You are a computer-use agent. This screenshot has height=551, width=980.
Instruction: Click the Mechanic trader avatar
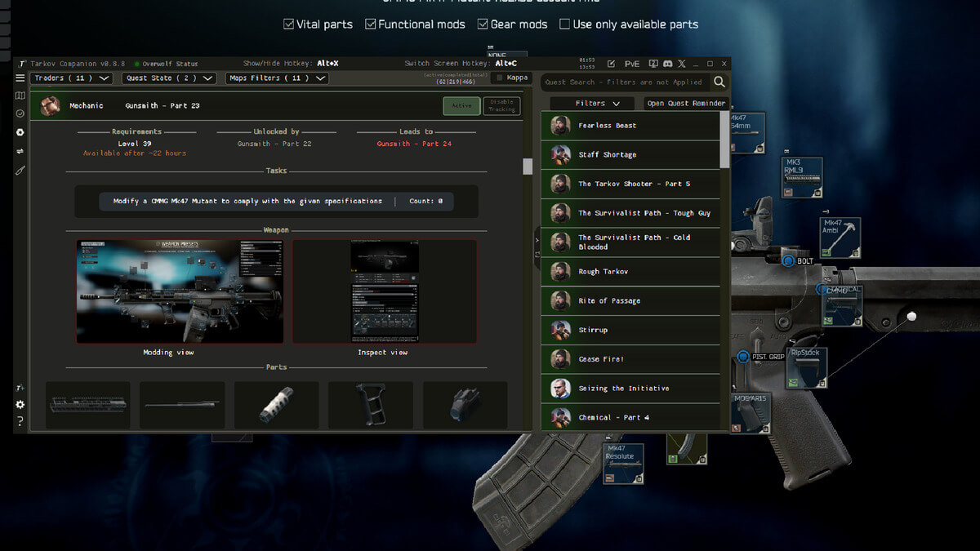51,105
